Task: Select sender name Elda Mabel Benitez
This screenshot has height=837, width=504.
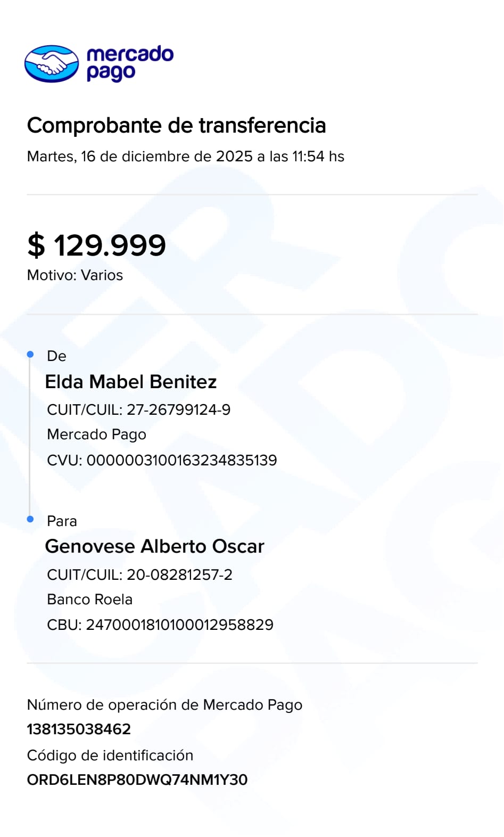Action: (131, 382)
